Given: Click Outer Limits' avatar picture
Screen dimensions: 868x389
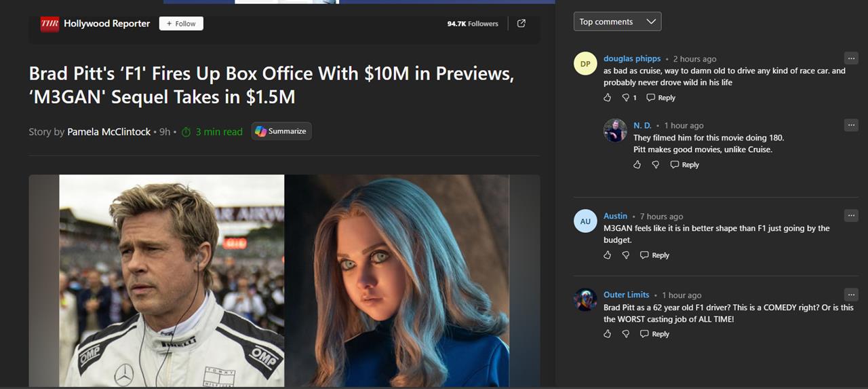Looking at the screenshot, I should click(x=585, y=300).
